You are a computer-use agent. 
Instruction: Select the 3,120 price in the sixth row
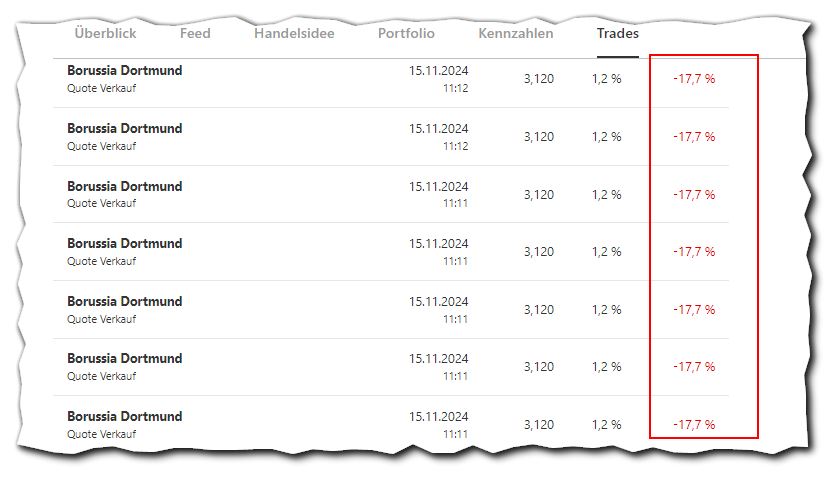538,367
